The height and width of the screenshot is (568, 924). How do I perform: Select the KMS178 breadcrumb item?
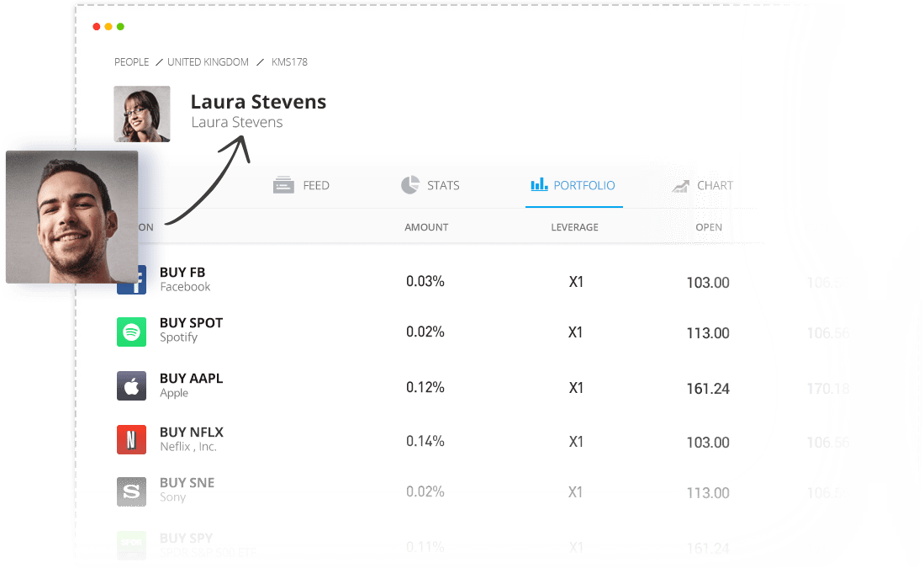point(289,62)
